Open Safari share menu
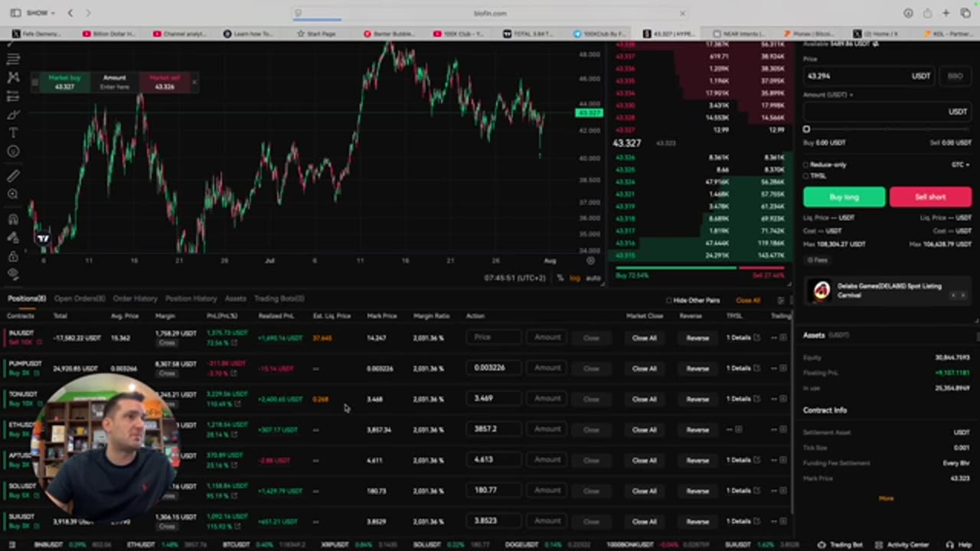Screen dimensions: 980x551 pos(927,13)
